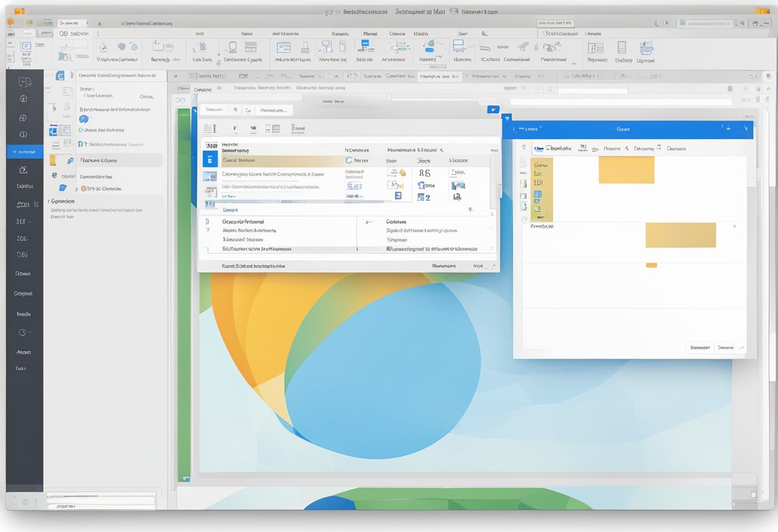Screen dimensions: 778x532
Task: Click the blue highlighted icon in the ribbon toolbar
Action: click(x=365, y=46)
